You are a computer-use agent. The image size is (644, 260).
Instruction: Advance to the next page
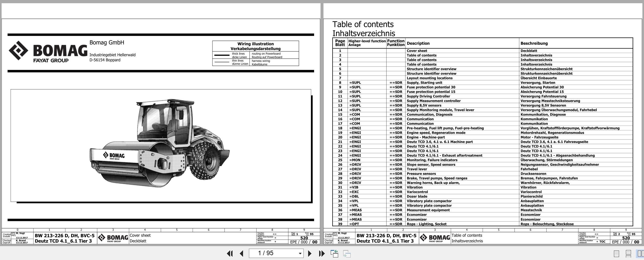point(310,253)
